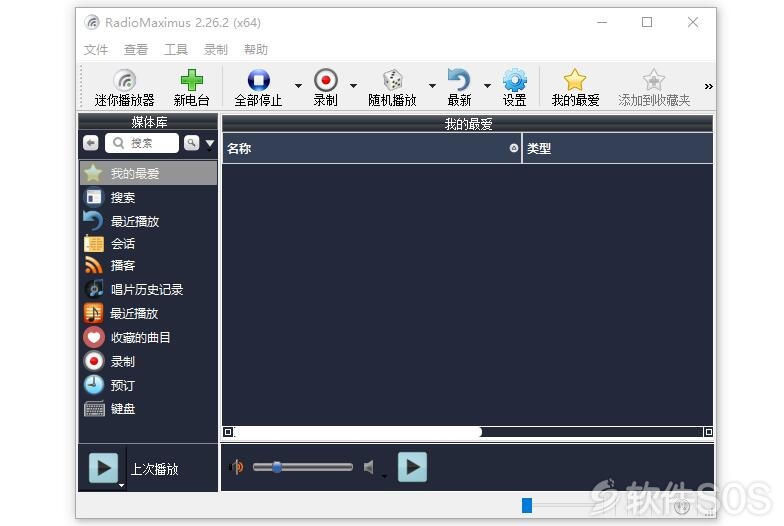Click the search magnifier button beside the search box

192,143
